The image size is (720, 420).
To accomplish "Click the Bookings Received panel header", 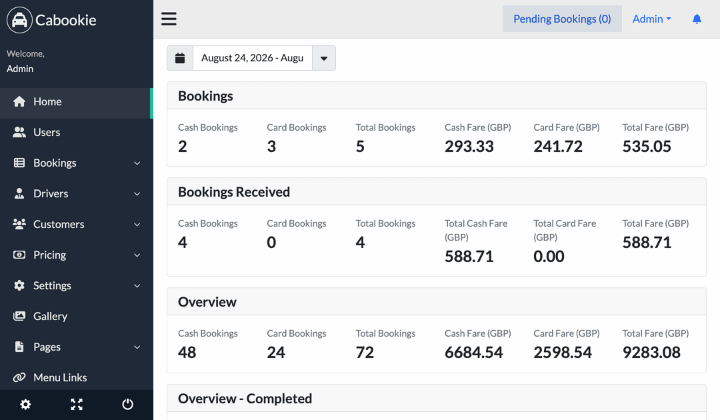I will pyautogui.click(x=437, y=192).
